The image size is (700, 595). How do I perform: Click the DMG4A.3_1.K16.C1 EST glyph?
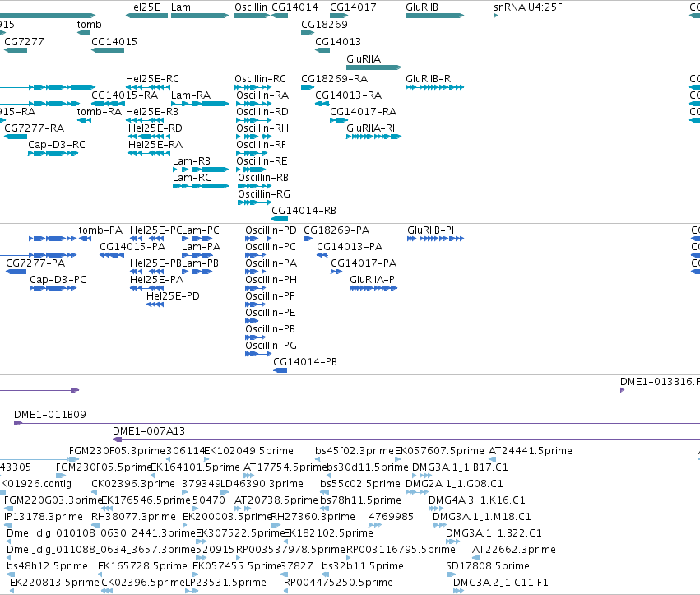436,509
